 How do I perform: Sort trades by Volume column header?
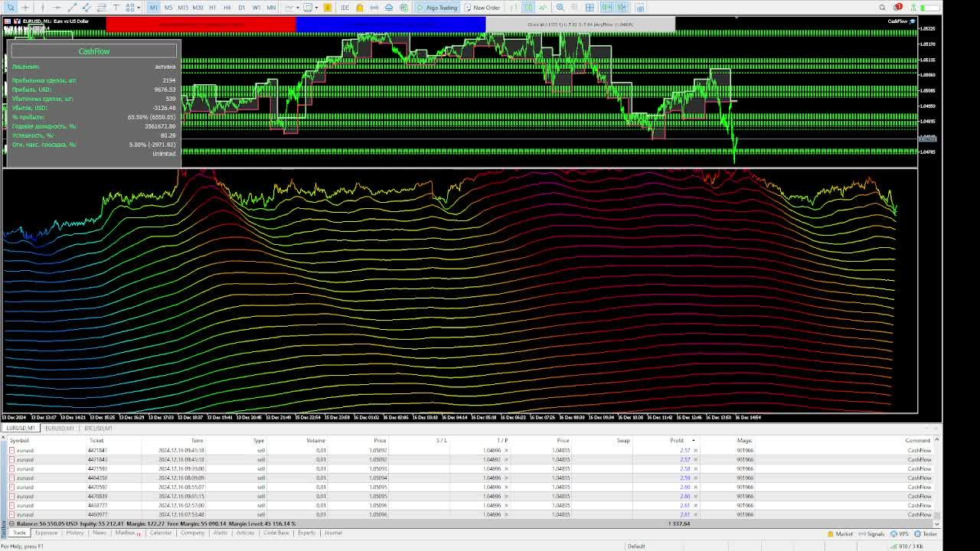point(315,440)
